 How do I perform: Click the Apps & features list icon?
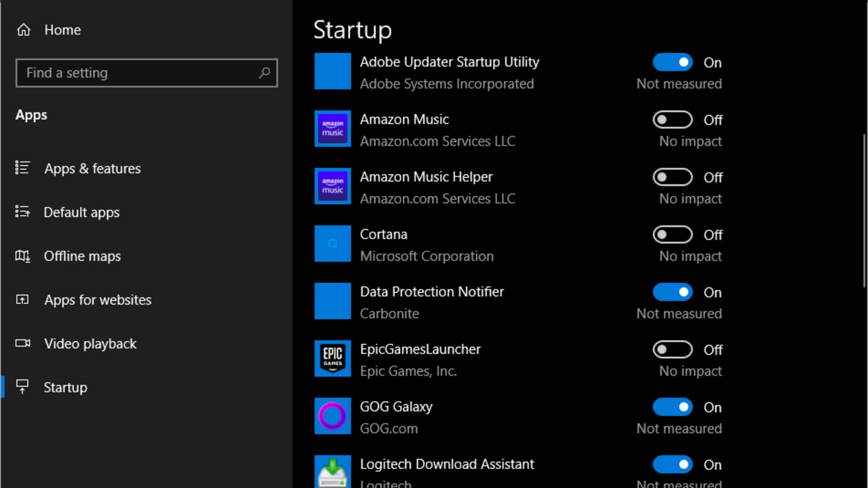tap(23, 168)
